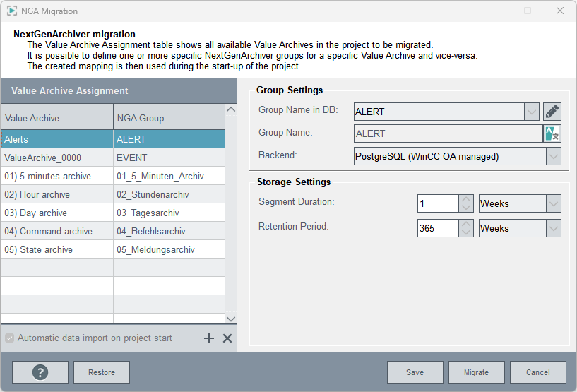The image size is (577, 392).
Task: Open help with the question mark button
Action: point(40,372)
